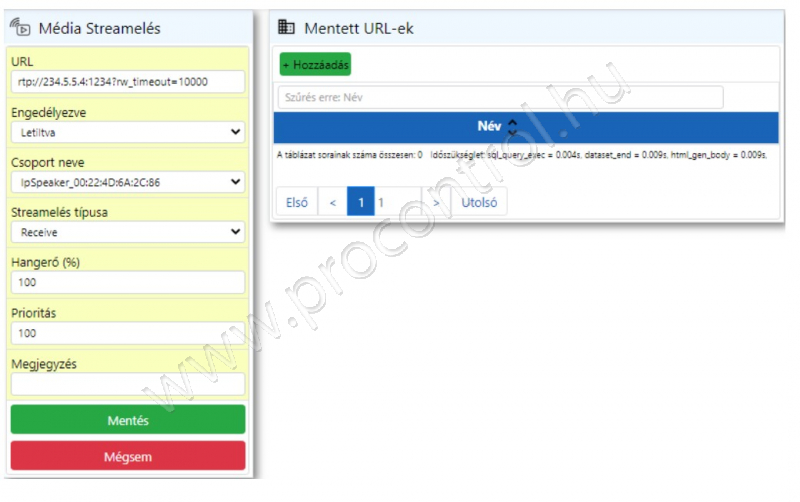The image size is (800, 502).
Task: Click the Szűrés erre: Név filter box
Action: coord(500,97)
